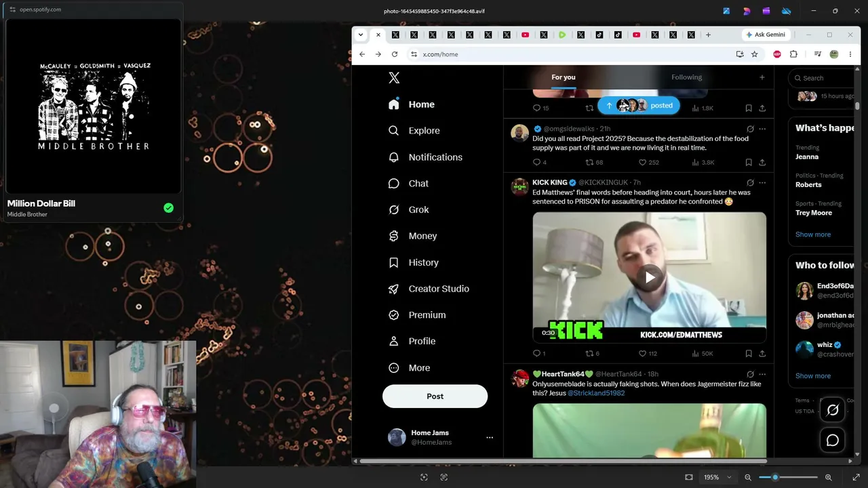Share the omgsidewalks post
The width and height of the screenshot is (868, 488).
762,163
